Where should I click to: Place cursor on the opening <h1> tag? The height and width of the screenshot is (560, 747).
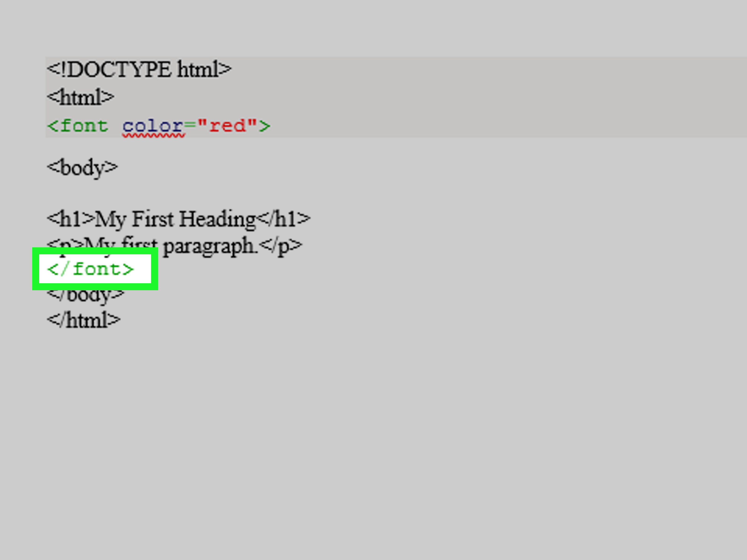coord(70,219)
